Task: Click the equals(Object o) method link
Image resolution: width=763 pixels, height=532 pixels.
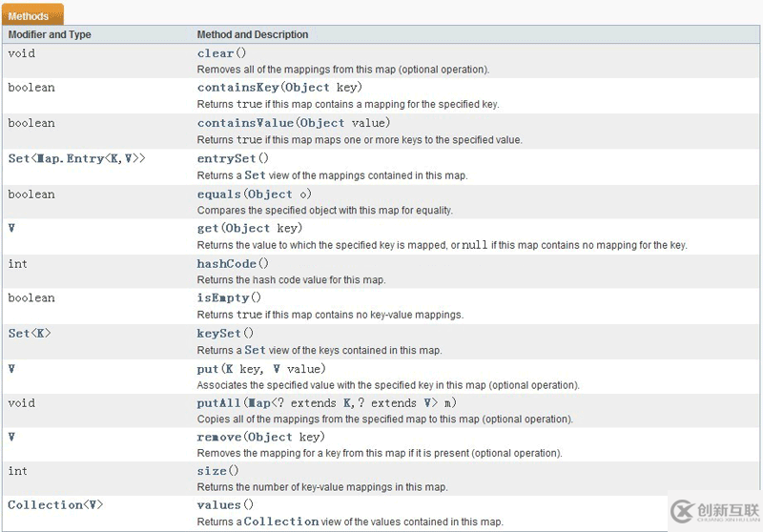Action: [x=219, y=194]
